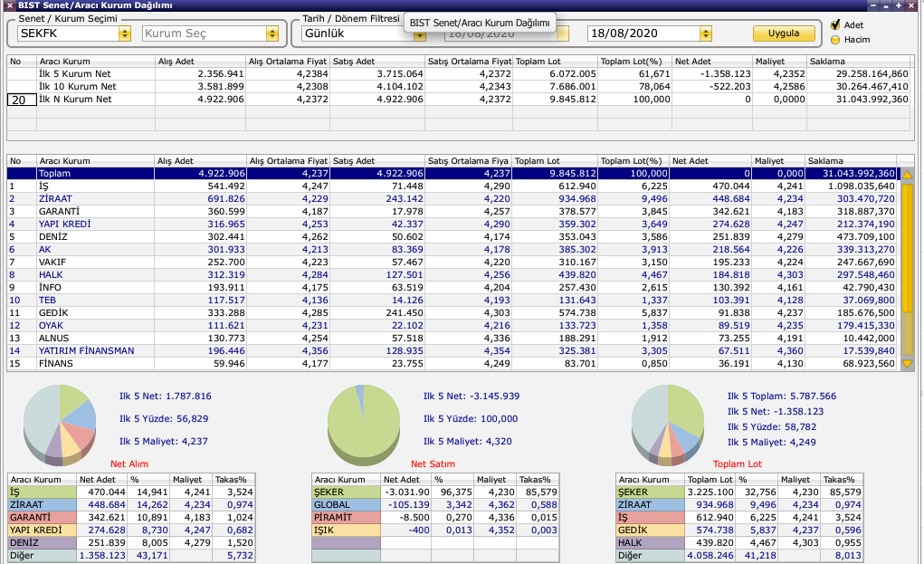Click the 20 value box beside İlk N Kurum Net
This screenshot has height=564, width=924.
point(22,100)
